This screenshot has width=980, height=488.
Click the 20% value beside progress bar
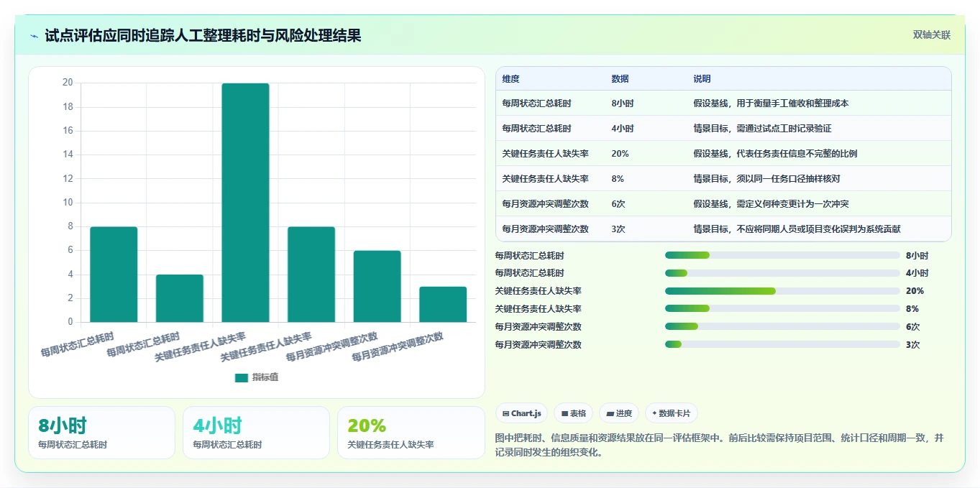click(x=915, y=291)
